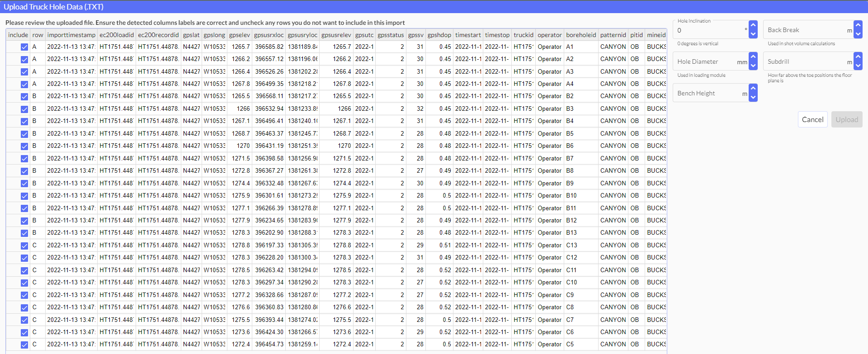Increase Hole Inclination with the up arrow
This screenshot has height=354, width=868.
point(753,25)
